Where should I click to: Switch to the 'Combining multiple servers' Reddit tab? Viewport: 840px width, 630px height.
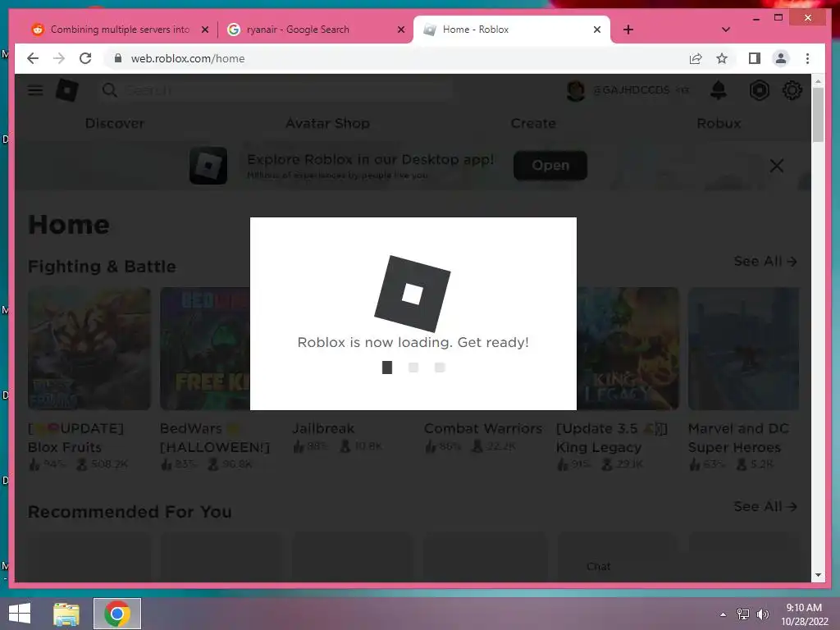pyautogui.click(x=118, y=30)
